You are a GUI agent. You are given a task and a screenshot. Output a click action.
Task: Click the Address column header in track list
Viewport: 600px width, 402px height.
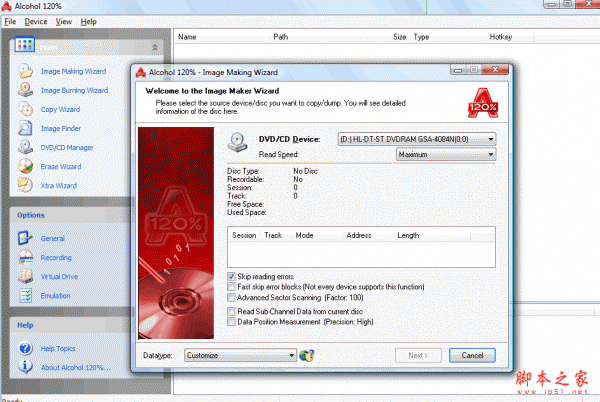click(368, 235)
